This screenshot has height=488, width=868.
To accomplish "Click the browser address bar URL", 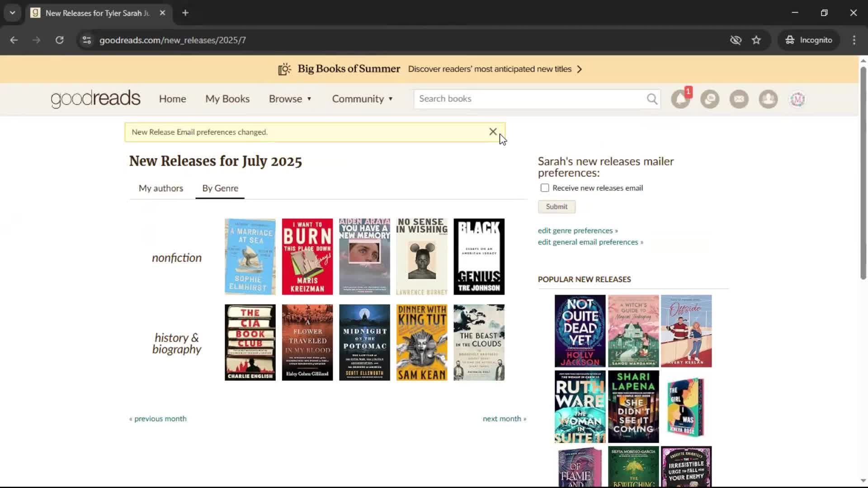I will coord(173,40).
